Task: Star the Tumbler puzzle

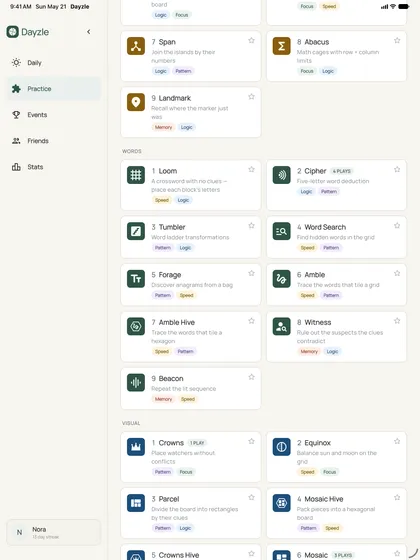Action: click(x=251, y=225)
